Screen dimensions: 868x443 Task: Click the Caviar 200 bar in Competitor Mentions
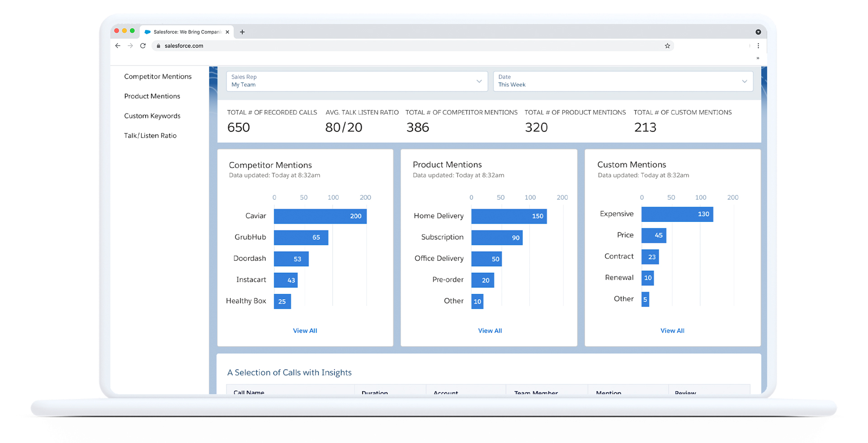320,216
